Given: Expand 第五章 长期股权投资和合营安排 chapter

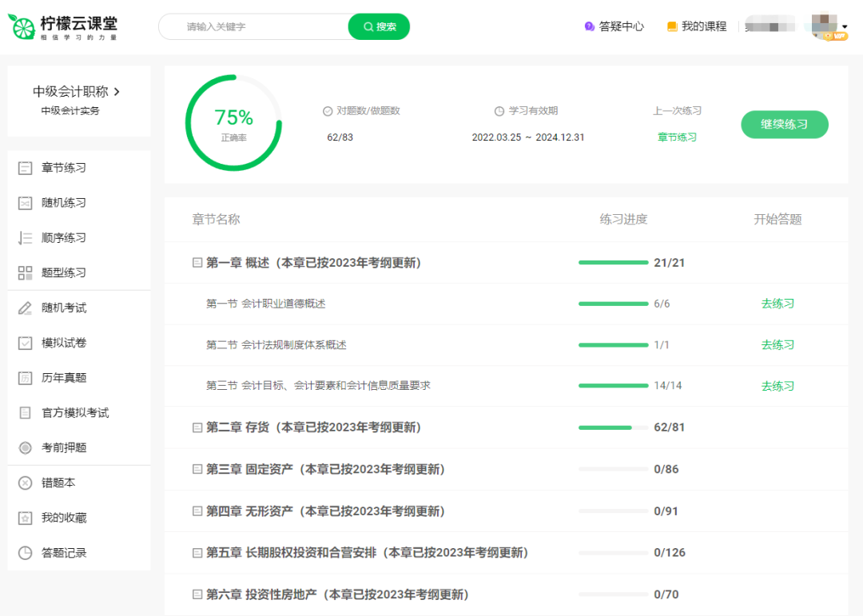Looking at the screenshot, I should tap(197, 552).
